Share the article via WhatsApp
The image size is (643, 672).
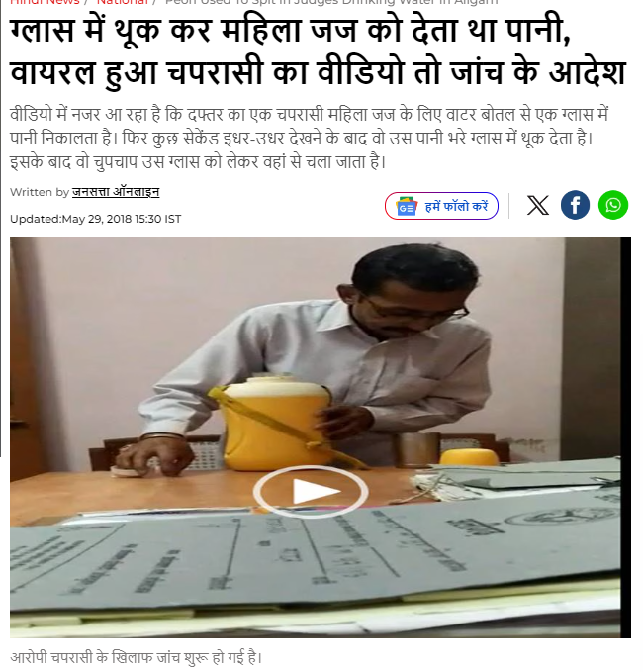click(613, 205)
